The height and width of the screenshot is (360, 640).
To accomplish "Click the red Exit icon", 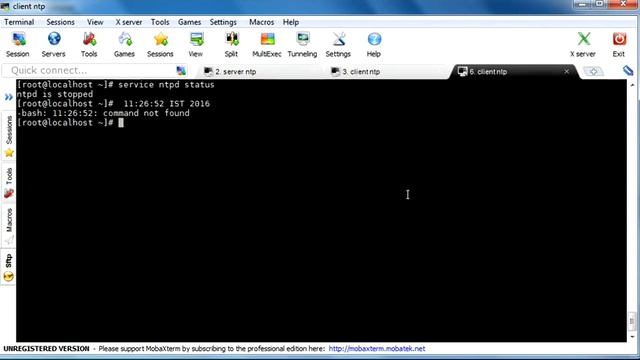I will tap(619, 44).
